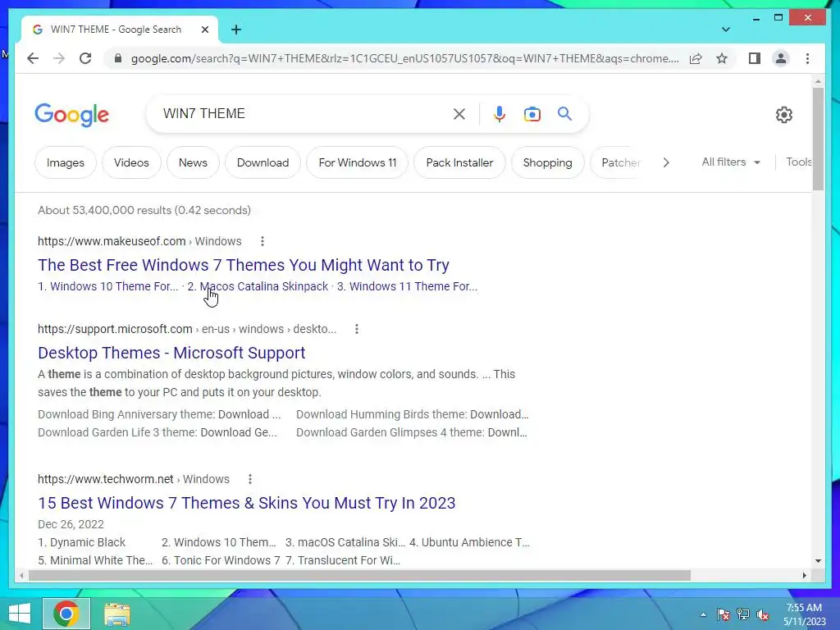Select the For Windows 11 chip
This screenshot has width=840, height=630.
click(x=358, y=162)
